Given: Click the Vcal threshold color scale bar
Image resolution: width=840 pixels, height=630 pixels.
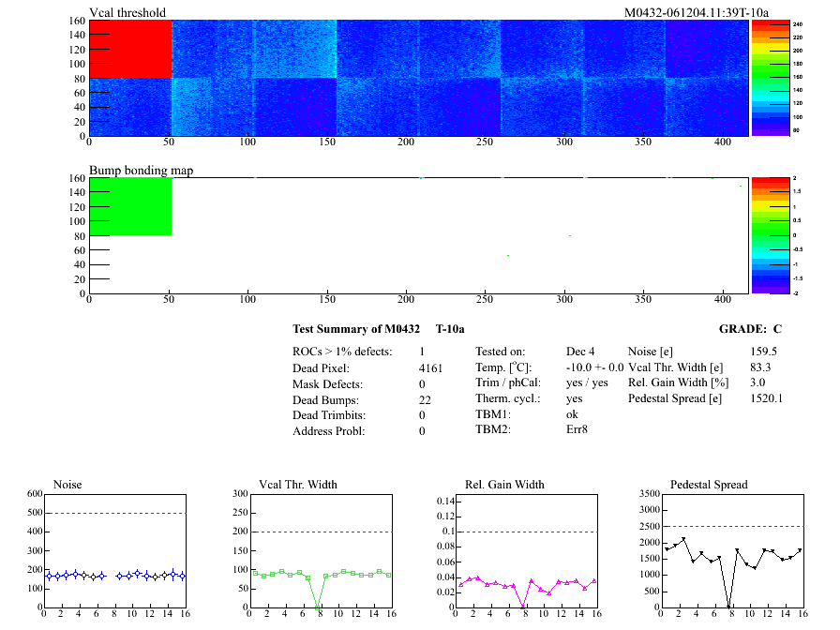Looking at the screenshot, I should [771, 78].
